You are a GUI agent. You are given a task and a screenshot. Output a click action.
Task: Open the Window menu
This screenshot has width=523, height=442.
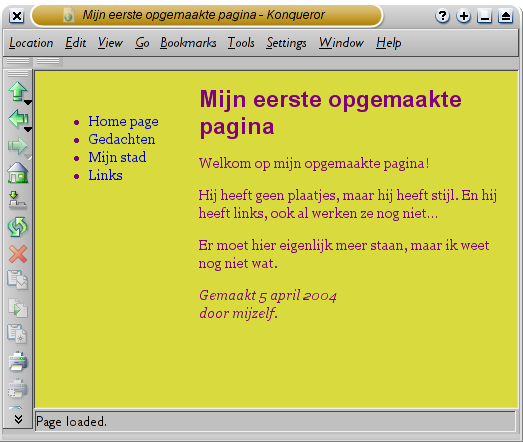341,43
